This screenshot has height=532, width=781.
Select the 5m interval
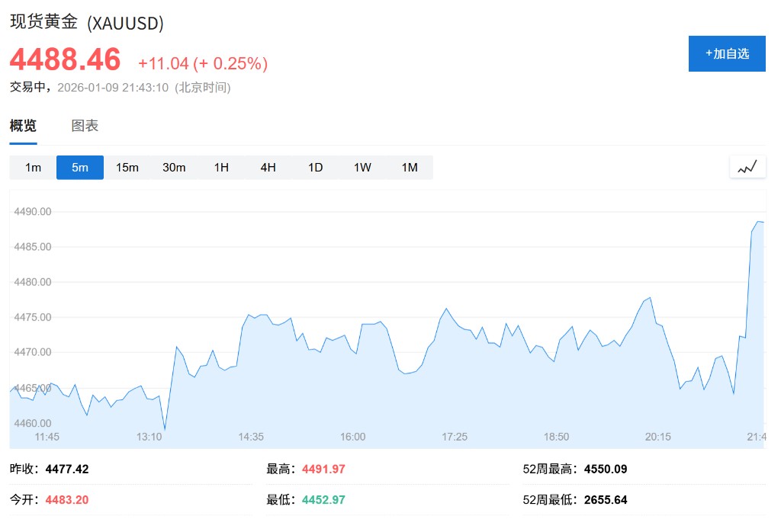pos(80,168)
